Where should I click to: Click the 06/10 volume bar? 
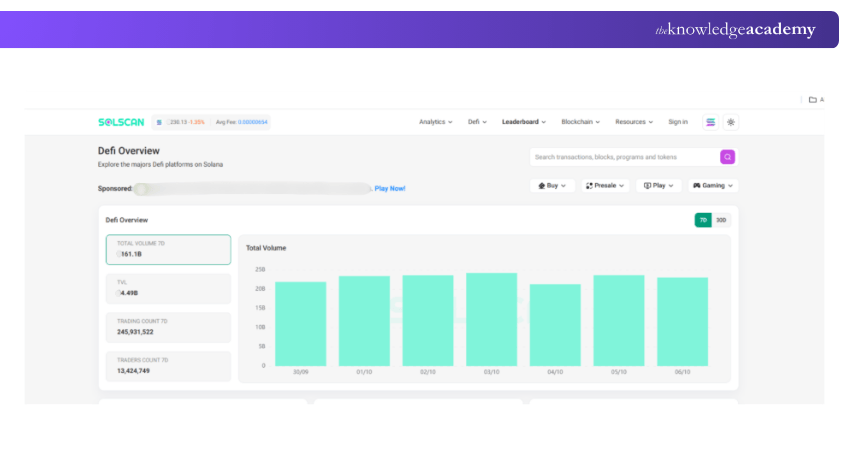pyautogui.click(x=682, y=322)
